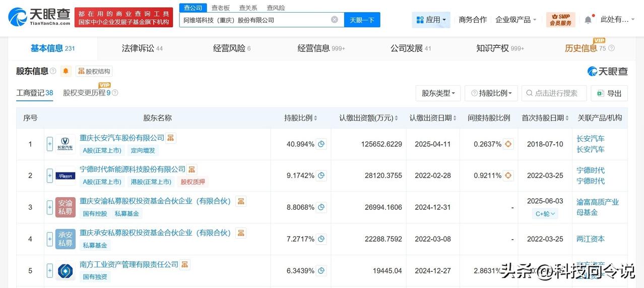
Task: Switch to the 知识产权 tab
Action: (500, 48)
